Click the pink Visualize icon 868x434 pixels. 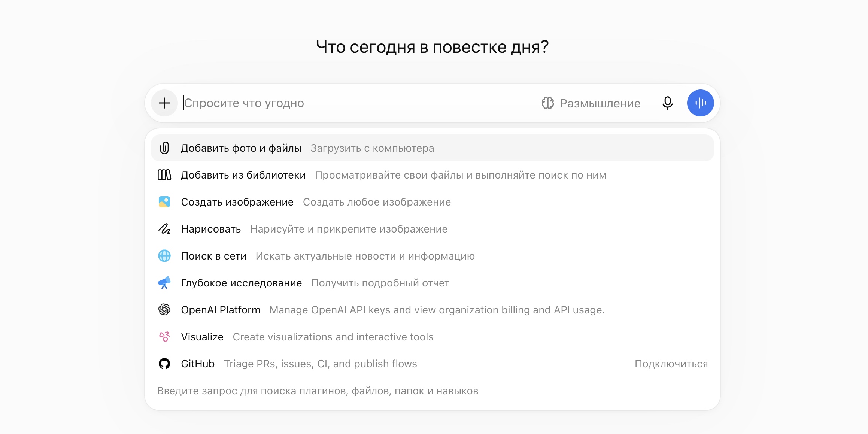point(164,337)
